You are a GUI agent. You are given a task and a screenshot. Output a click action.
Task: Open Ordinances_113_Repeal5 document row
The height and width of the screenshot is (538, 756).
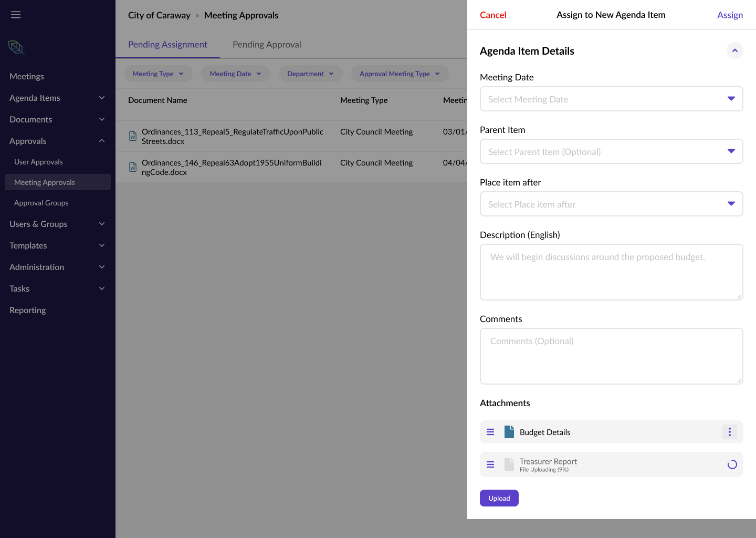point(233,136)
